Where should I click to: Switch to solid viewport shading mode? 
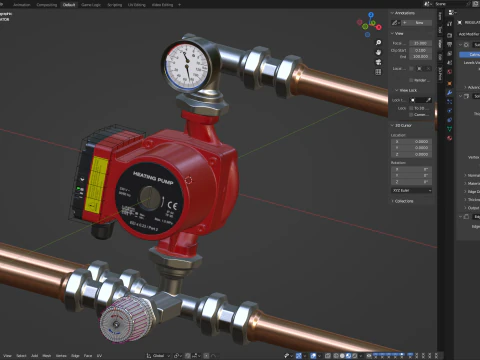click(x=342, y=356)
